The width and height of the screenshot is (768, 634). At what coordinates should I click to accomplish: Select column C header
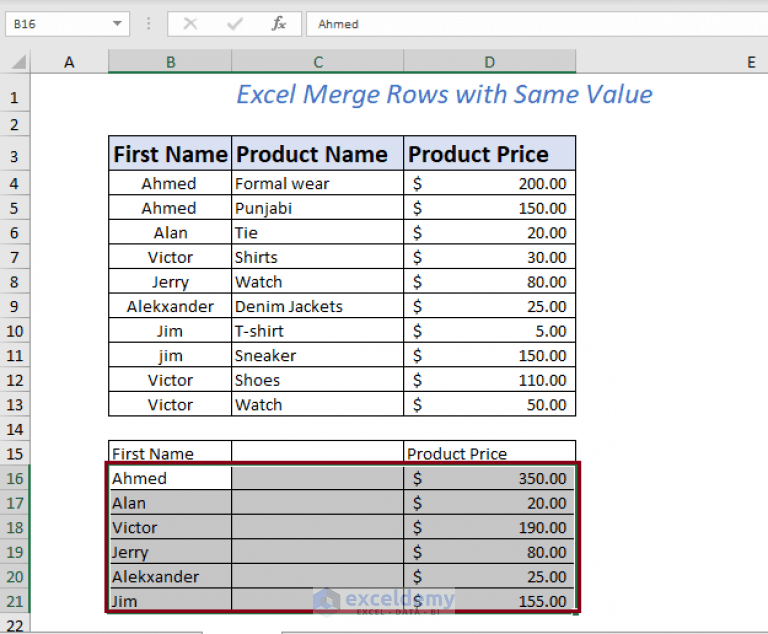tap(318, 62)
